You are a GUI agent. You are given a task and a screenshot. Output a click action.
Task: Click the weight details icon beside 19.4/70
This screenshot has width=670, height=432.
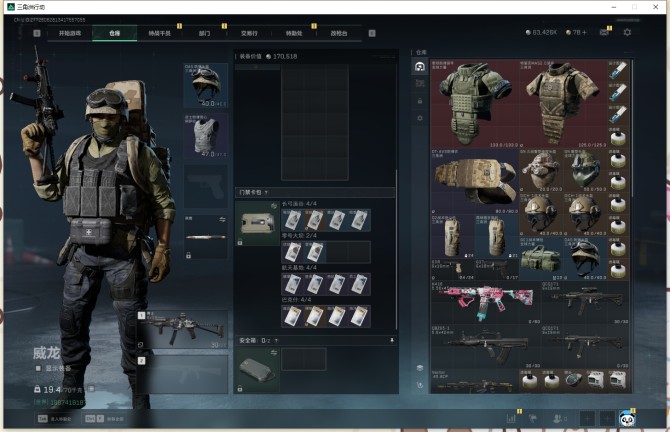(x=91, y=389)
